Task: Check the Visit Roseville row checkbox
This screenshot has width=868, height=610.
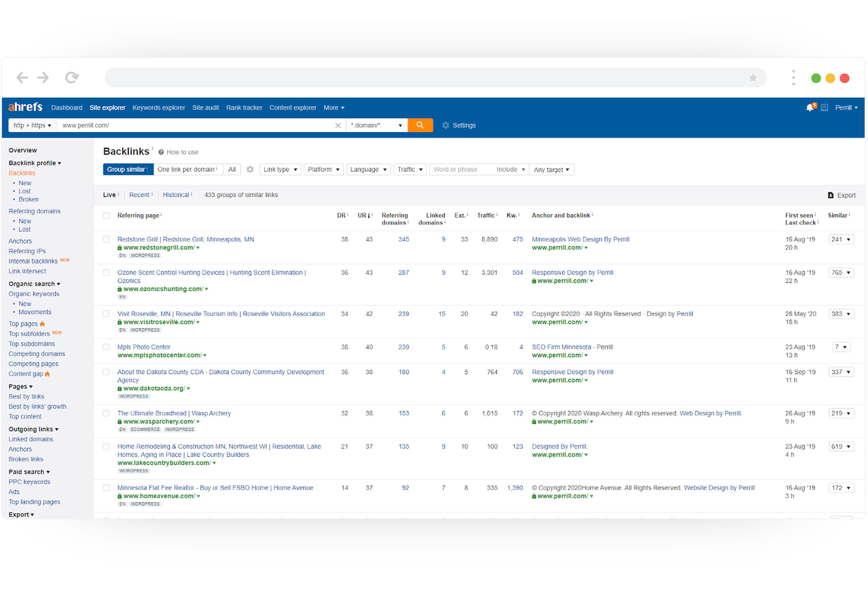Action: [x=106, y=314]
